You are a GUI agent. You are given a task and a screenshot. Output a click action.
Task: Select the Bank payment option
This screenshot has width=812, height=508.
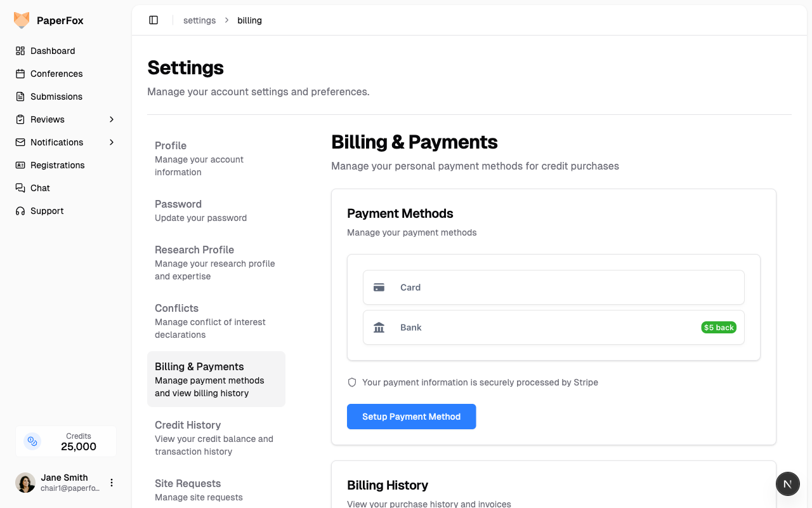click(553, 328)
